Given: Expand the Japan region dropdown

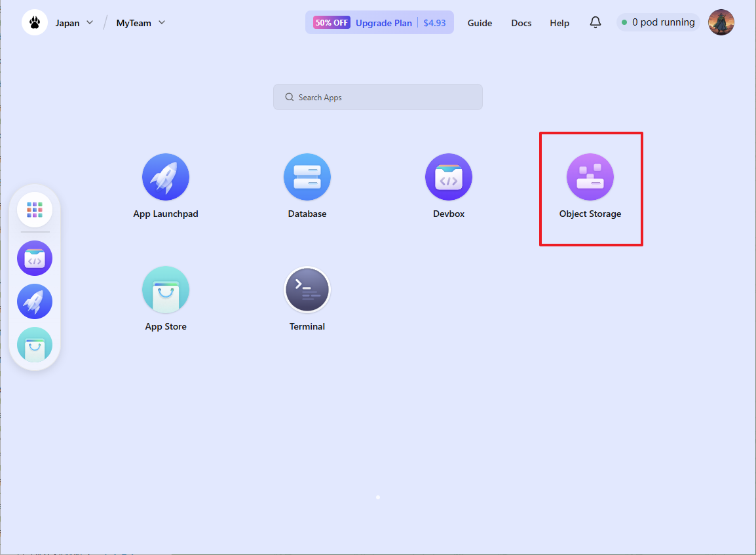Looking at the screenshot, I should (74, 23).
